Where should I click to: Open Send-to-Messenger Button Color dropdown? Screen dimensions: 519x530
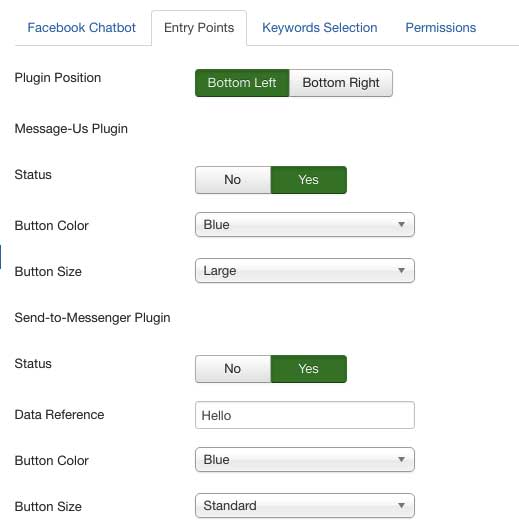[x=305, y=459]
